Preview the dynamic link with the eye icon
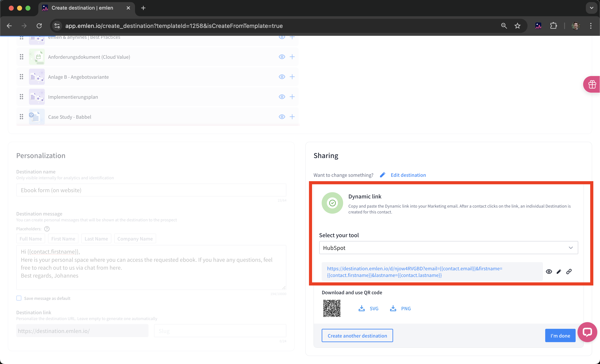The width and height of the screenshot is (600, 364). [x=549, y=272]
